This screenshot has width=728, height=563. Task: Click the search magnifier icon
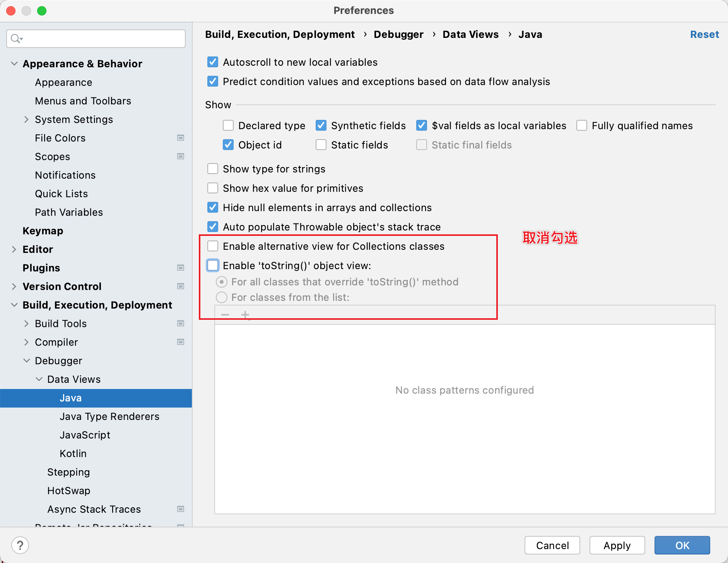coord(16,39)
